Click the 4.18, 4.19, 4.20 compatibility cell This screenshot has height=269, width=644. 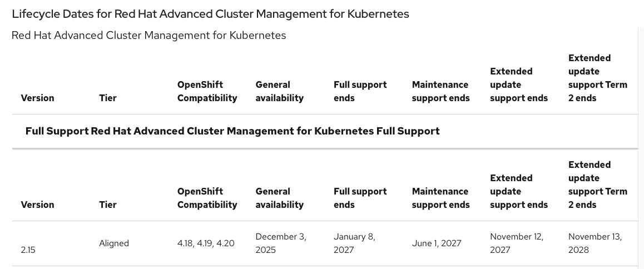click(x=206, y=243)
